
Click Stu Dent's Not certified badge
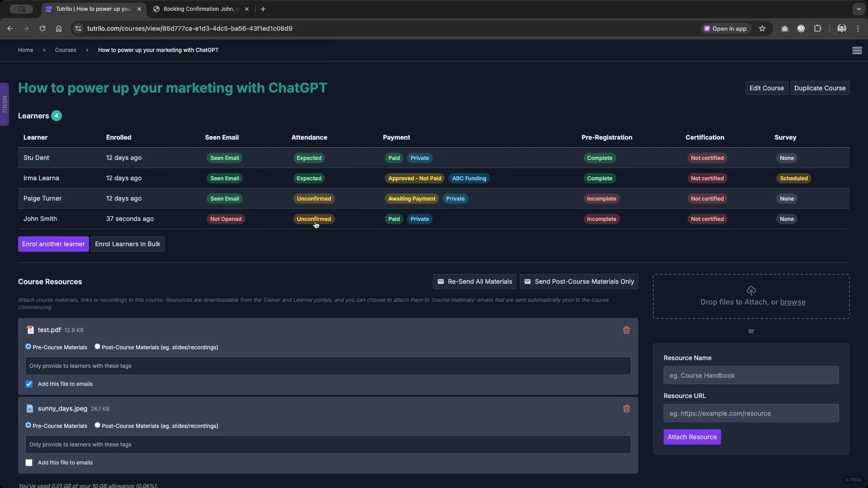[x=707, y=158]
